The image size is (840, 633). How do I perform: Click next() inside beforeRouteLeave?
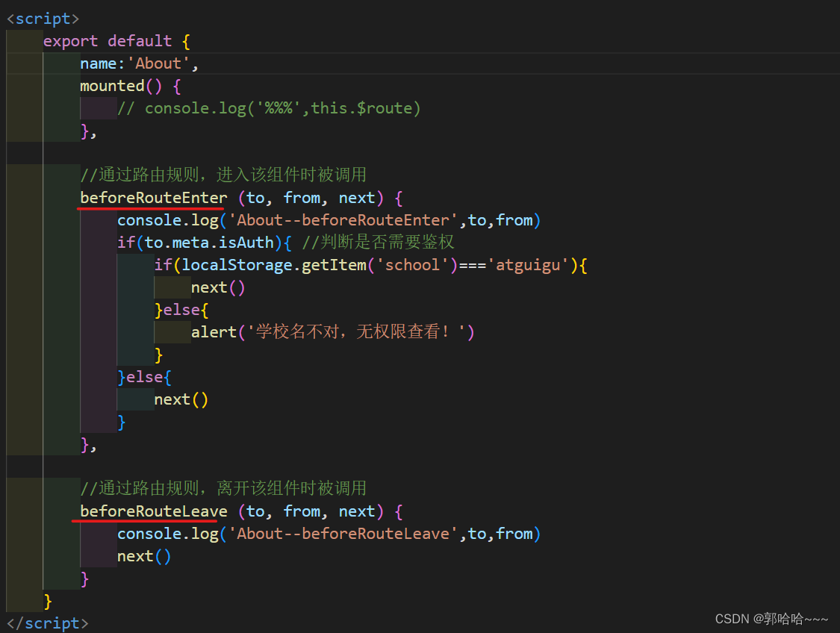[x=144, y=557]
